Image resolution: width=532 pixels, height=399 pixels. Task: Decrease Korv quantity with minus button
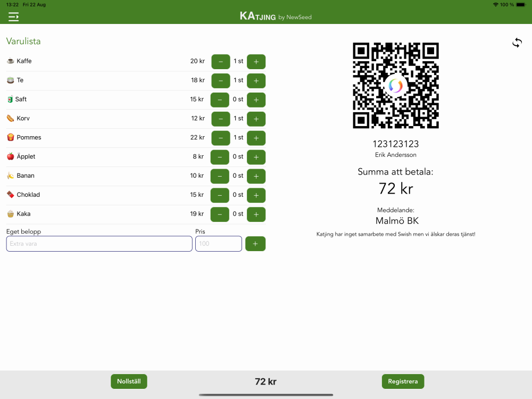(221, 119)
